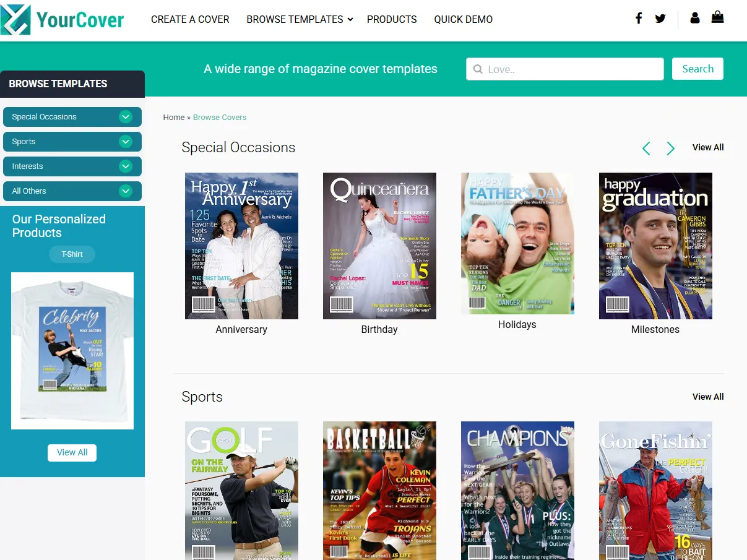Viewport: 747px width, 560px height.
Task: Open the Browse Templates navigation dropdown
Action: click(x=299, y=19)
